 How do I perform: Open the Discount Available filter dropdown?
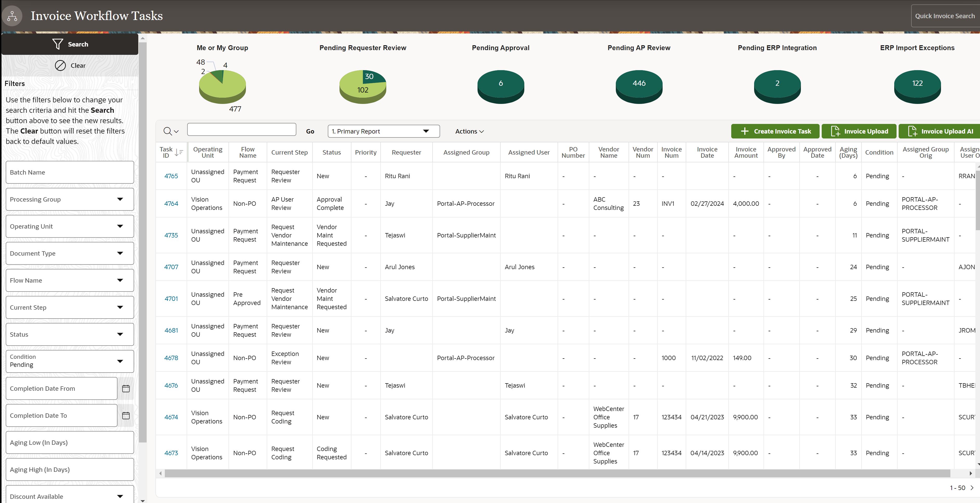[x=70, y=494]
